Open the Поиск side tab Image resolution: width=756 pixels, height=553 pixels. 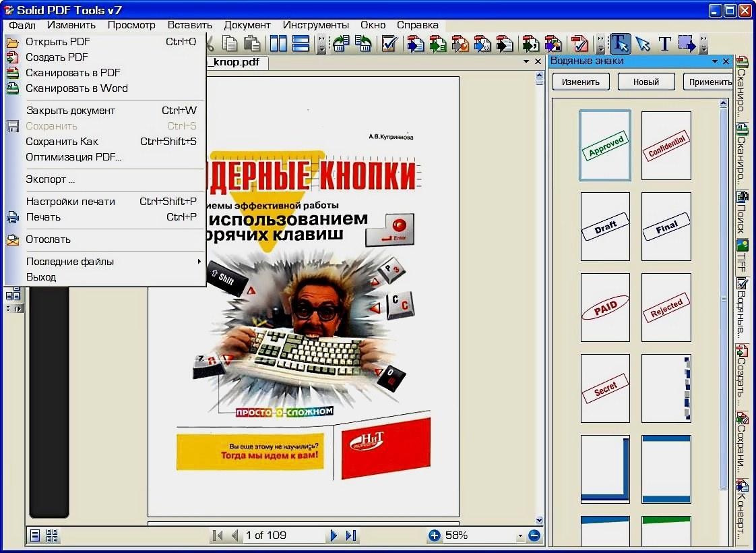[742, 211]
